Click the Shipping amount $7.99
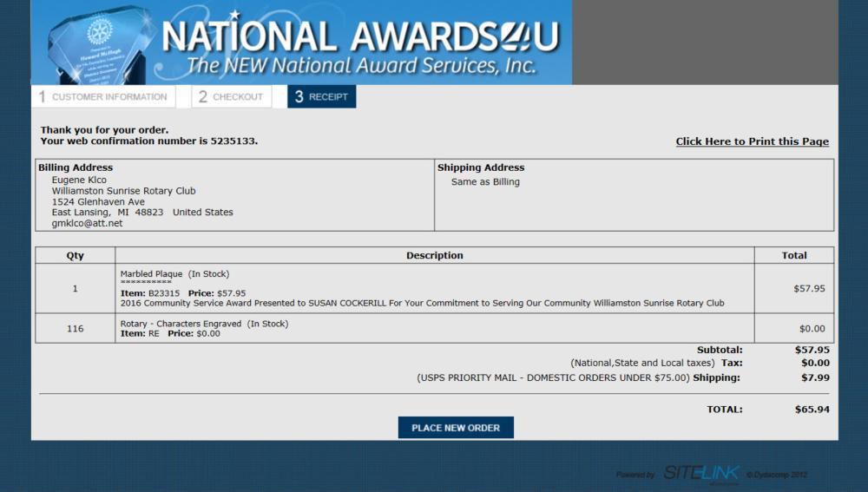This screenshot has width=868, height=492. click(x=815, y=377)
